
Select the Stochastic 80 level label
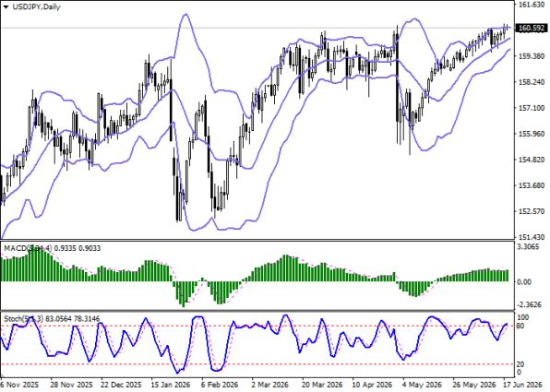(x=520, y=327)
